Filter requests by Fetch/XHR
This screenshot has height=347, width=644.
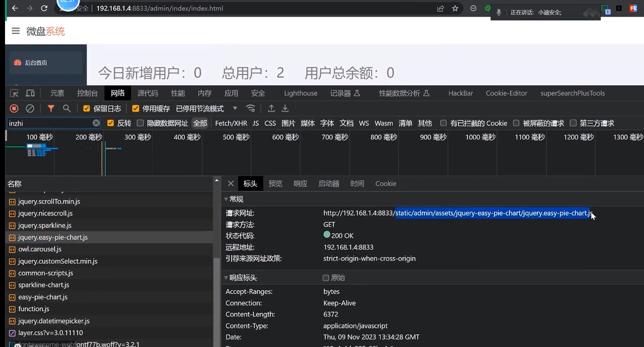coord(231,123)
